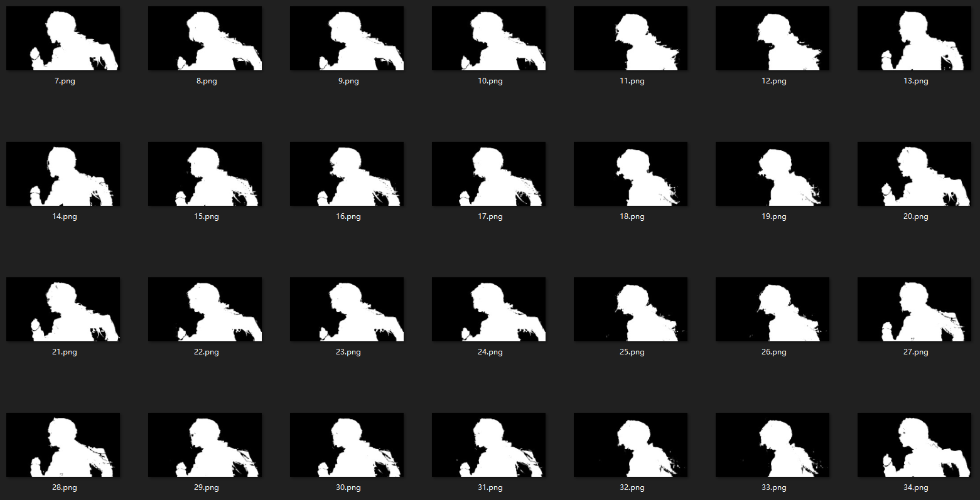Click the file name label 10.png
Viewport: 980px width, 500px height.
[490, 81]
